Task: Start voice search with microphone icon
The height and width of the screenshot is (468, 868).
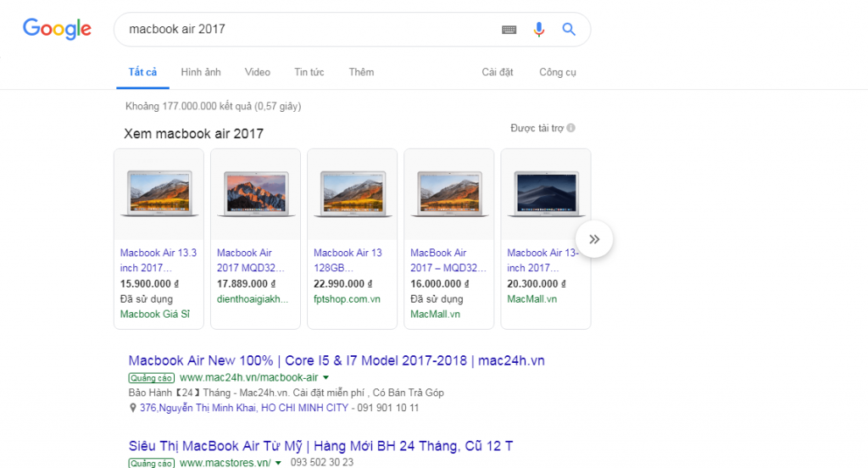Action: coord(538,30)
